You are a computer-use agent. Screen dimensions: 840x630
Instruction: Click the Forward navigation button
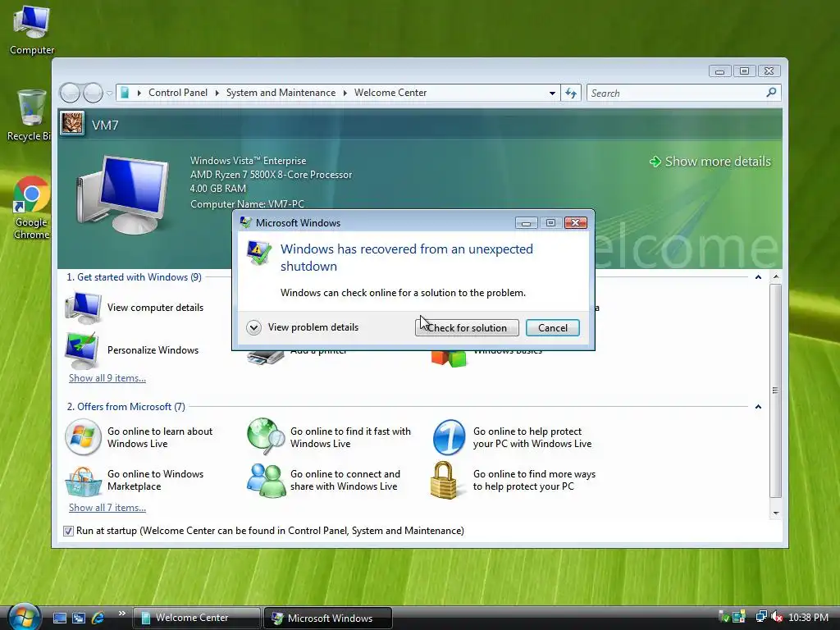tap(93, 94)
